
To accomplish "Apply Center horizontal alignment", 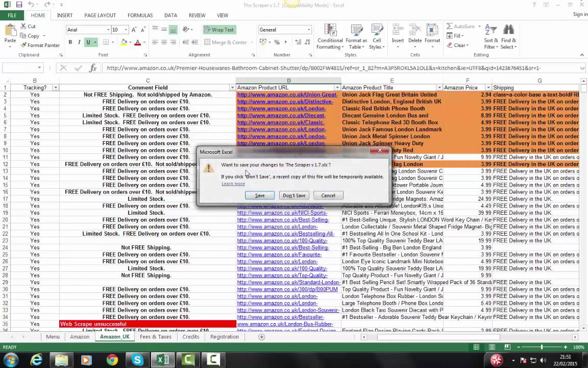I will click(x=164, y=42).
